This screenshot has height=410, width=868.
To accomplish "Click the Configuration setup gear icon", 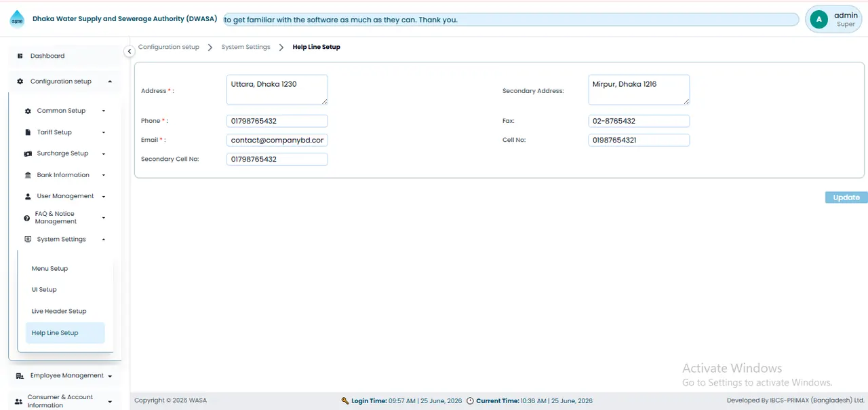I will (x=20, y=81).
